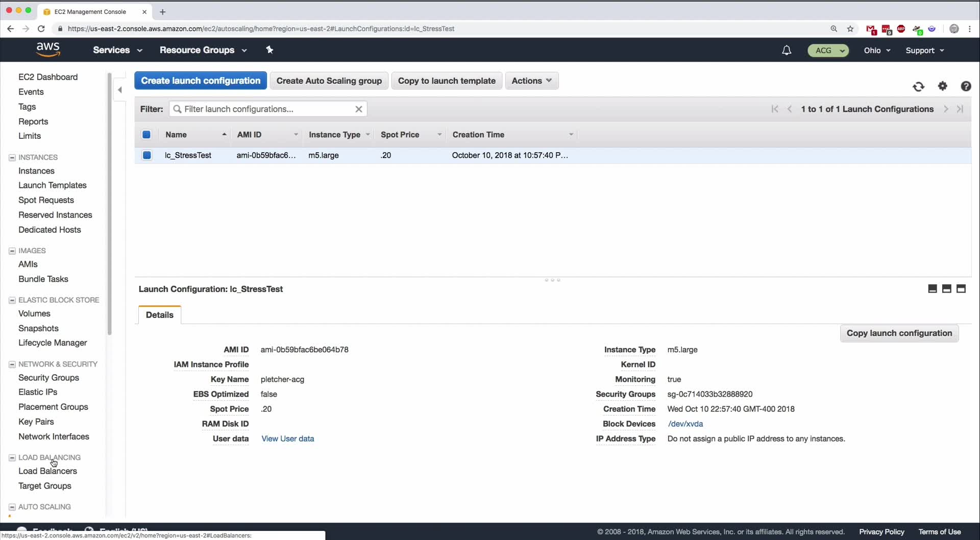Collapse the NETWORK & SECURITY section
The width and height of the screenshot is (980, 540).
click(12, 364)
